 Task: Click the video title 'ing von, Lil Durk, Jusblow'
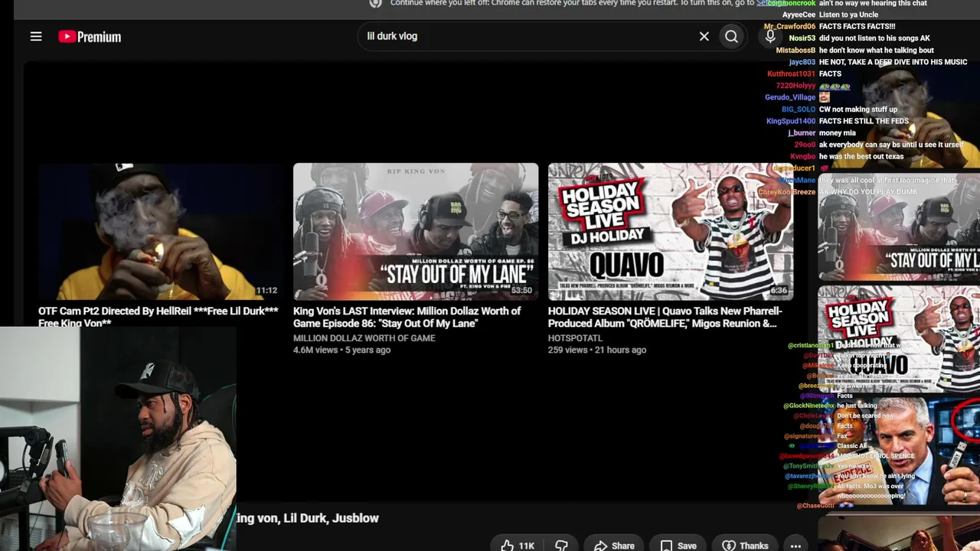308,518
